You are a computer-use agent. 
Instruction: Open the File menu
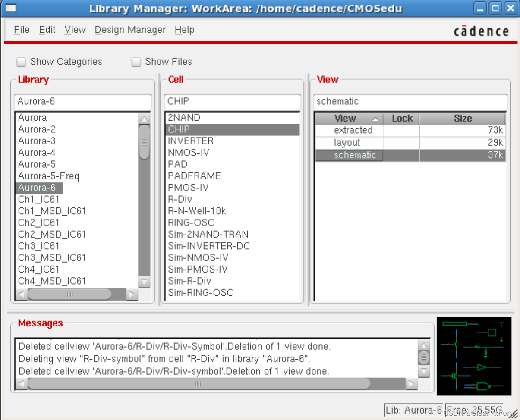click(x=22, y=30)
